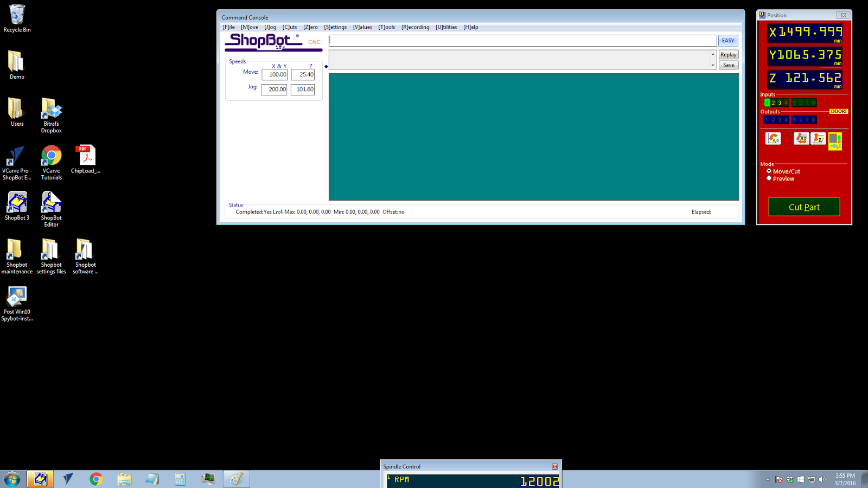Open the [M]ove menu

pos(250,27)
